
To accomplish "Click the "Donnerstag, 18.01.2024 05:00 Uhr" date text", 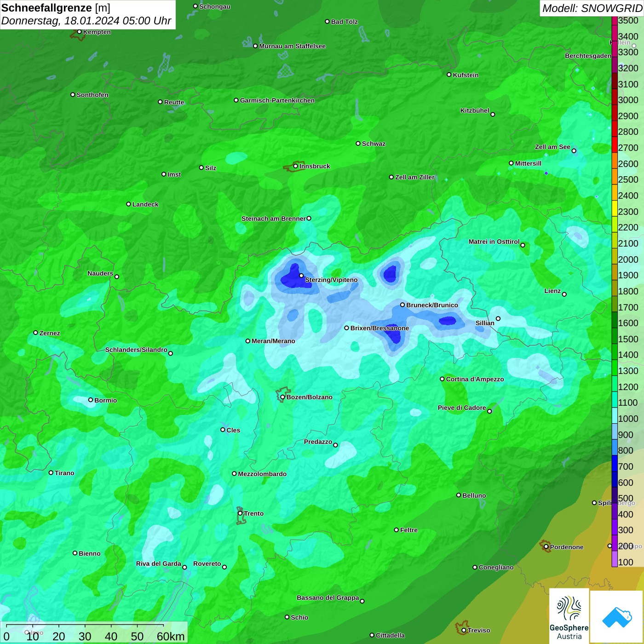I will pos(86,21).
